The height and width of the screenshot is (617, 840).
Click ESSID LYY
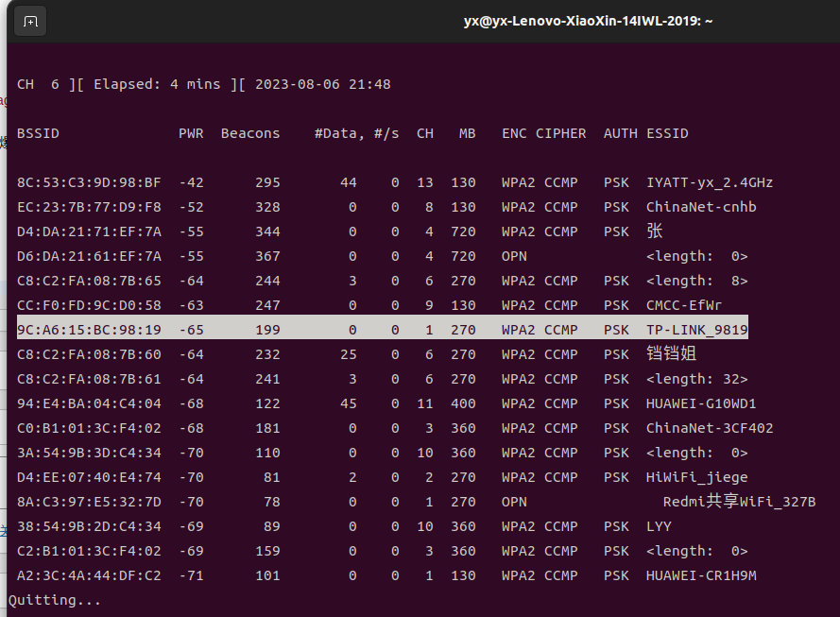click(659, 527)
